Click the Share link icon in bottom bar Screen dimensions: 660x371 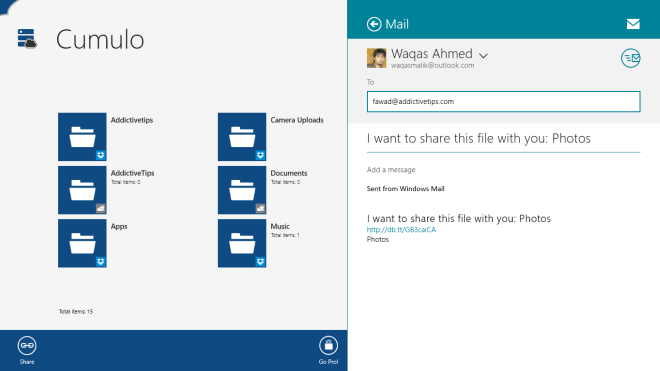pyautogui.click(x=27, y=346)
